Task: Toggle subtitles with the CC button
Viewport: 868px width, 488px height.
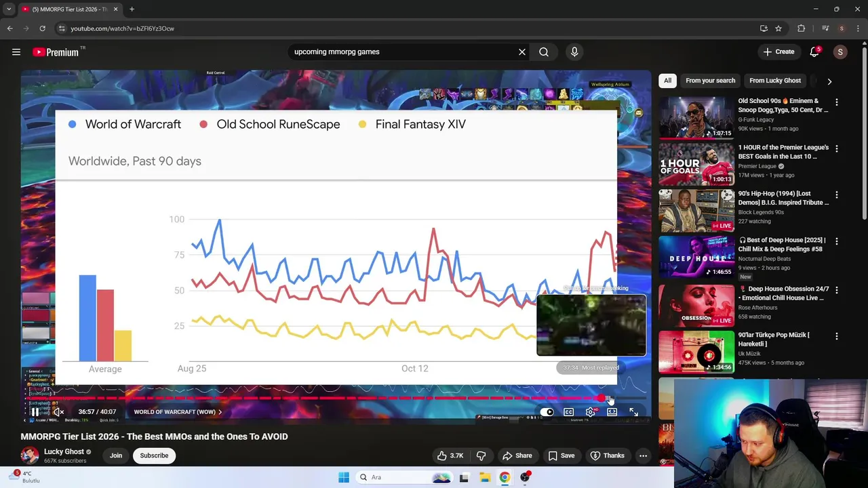Action: pyautogui.click(x=569, y=411)
